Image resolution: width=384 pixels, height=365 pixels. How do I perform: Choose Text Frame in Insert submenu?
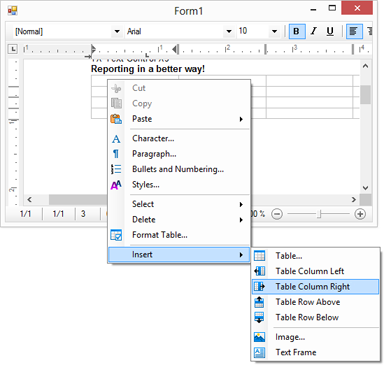315,352
